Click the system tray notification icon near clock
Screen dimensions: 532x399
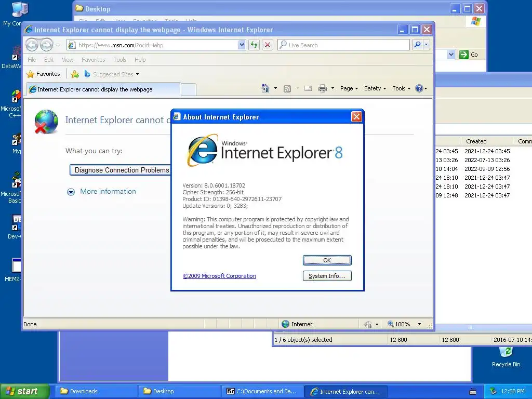(x=493, y=391)
